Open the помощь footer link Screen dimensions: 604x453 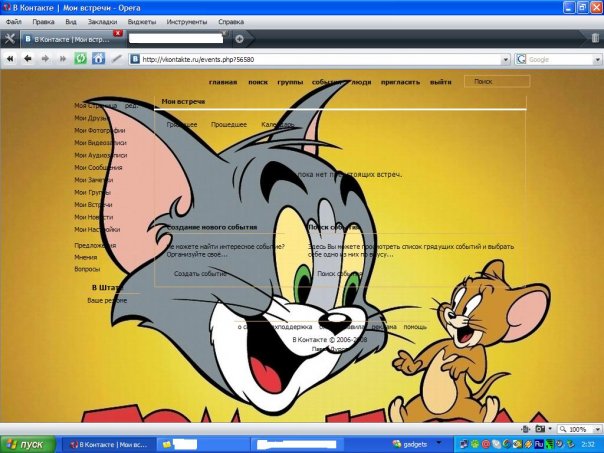(415, 327)
